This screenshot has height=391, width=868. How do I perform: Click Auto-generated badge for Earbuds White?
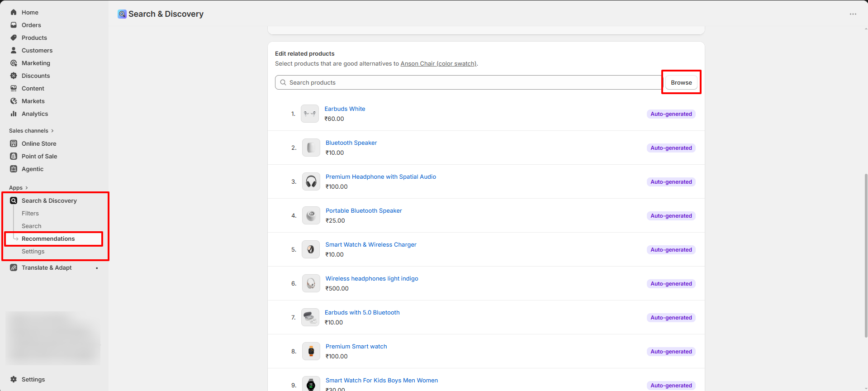point(671,114)
